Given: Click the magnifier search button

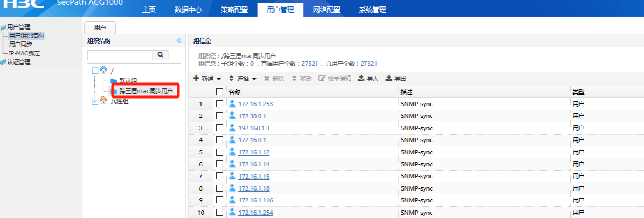Looking at the screenshot, I should click(160, 54).
